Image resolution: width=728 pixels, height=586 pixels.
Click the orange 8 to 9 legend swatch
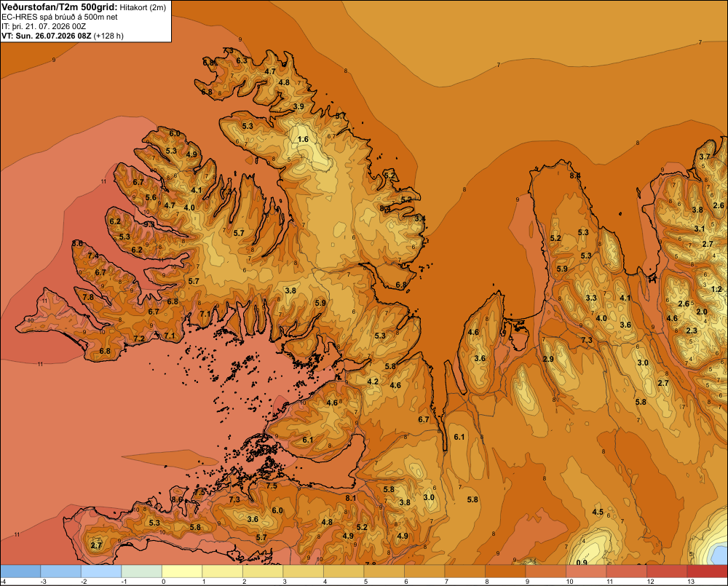(505, 571)
